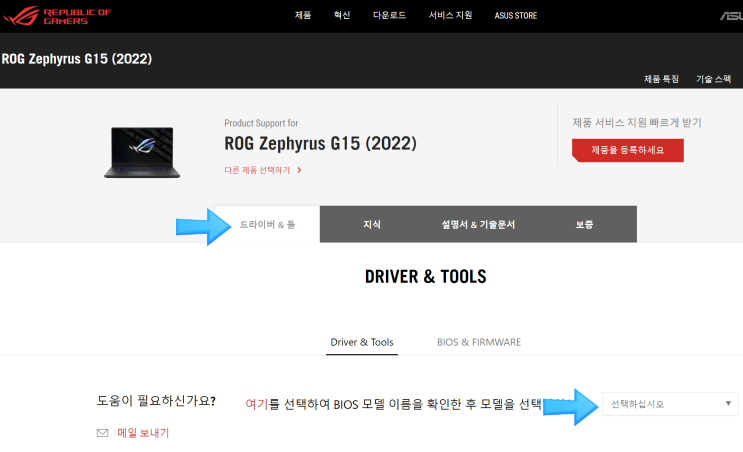
Task: Click the chevron next to 다른 제품 선택하기
Action: [299, 170]
